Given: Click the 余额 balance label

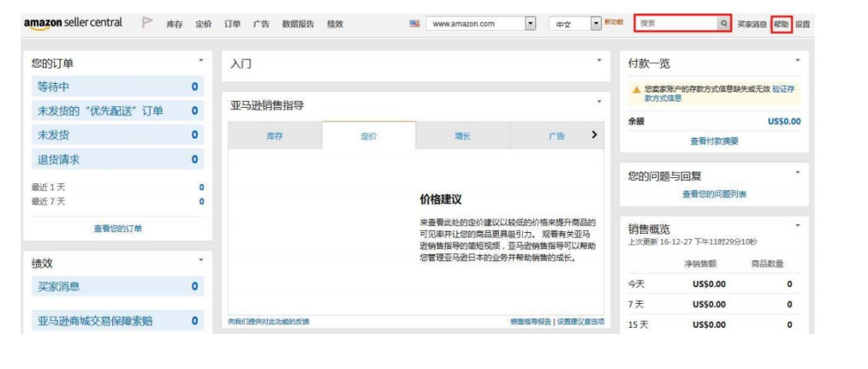Looking at the screenshot, I should 637,122.
